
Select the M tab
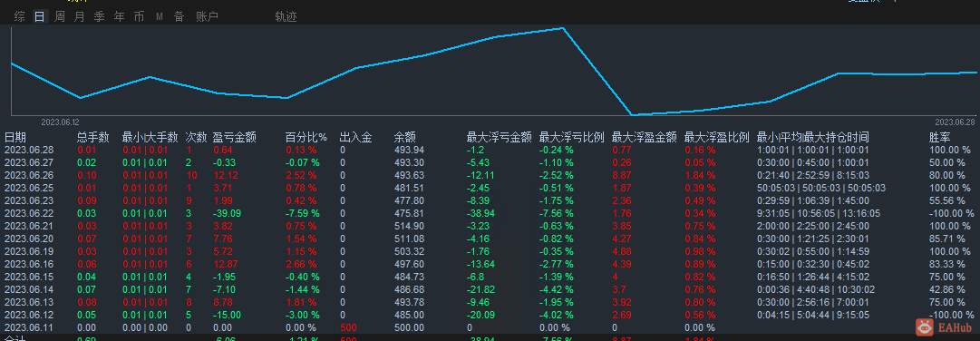[x=160, y=17]
